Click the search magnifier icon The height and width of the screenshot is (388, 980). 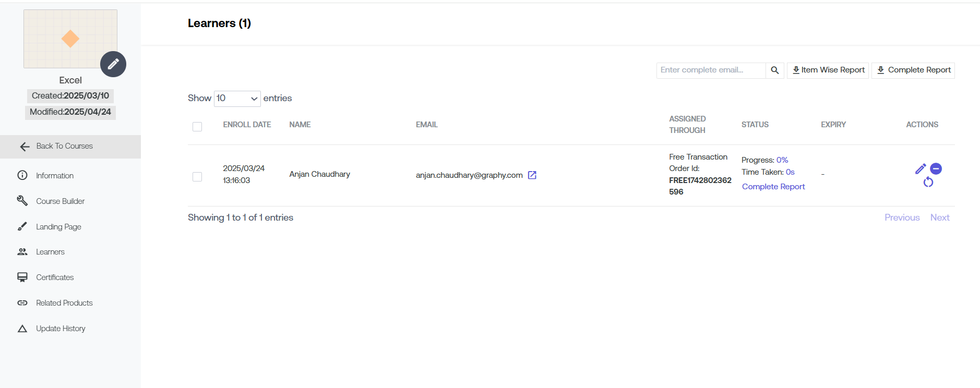[774, 70]
